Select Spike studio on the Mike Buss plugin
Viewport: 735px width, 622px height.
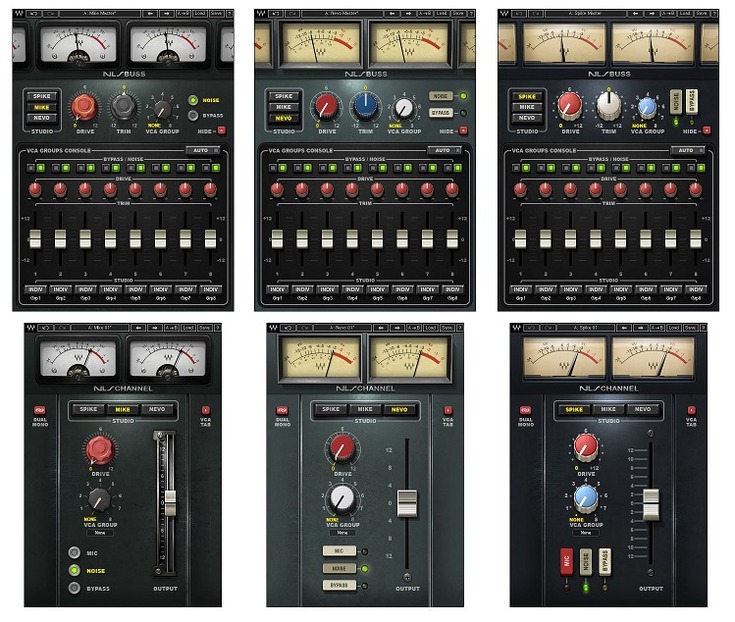[x=42, y=96]
